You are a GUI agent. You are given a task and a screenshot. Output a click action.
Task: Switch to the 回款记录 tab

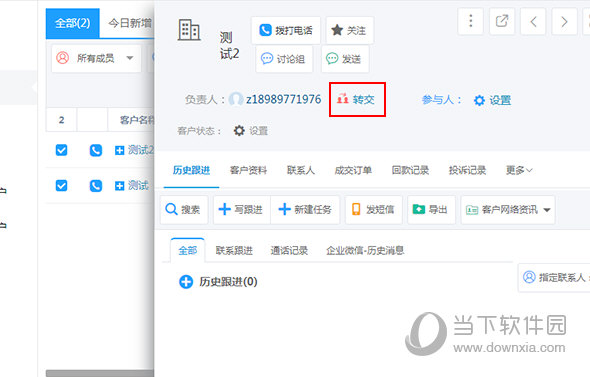[411, 170]
